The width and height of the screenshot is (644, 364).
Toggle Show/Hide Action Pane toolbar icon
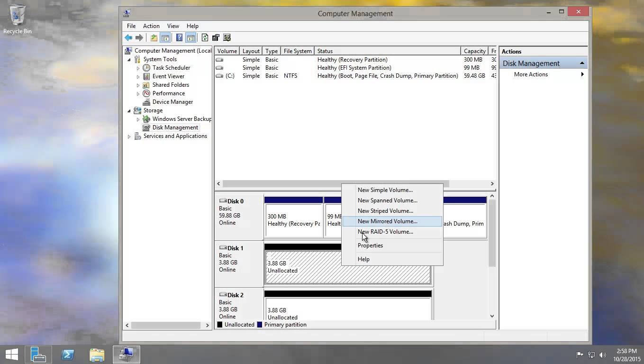pos(190,37)
